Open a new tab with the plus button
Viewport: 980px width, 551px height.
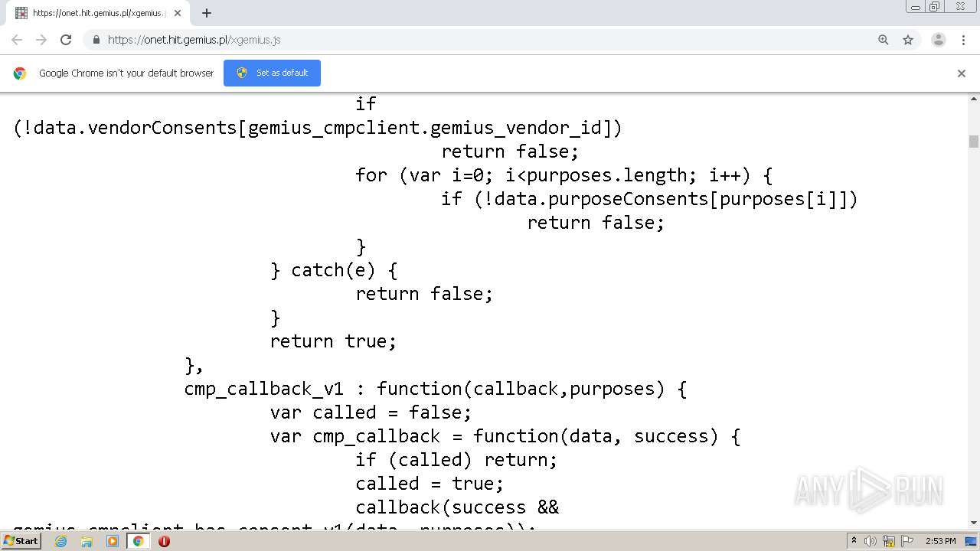[x=207, y=13]
